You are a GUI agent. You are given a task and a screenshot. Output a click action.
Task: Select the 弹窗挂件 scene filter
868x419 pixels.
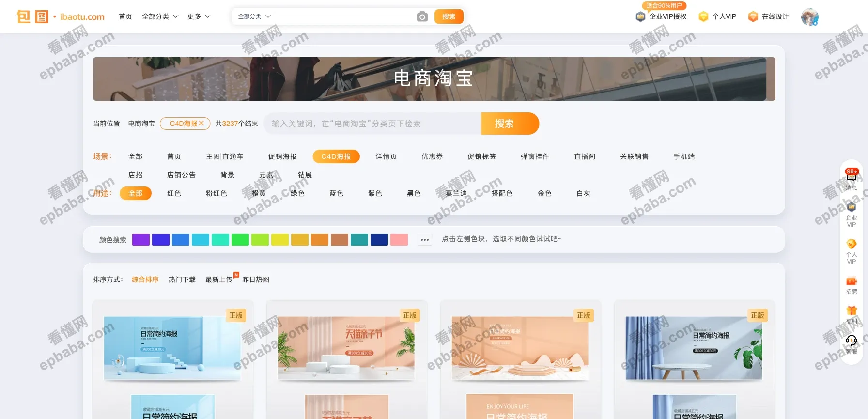point(535,156)
